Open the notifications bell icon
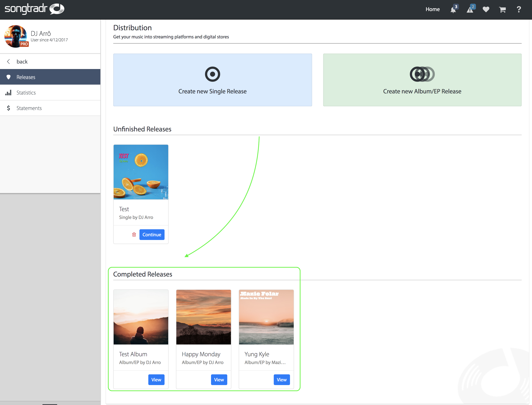The image size is (532, 405). click(x=453, y=10)
